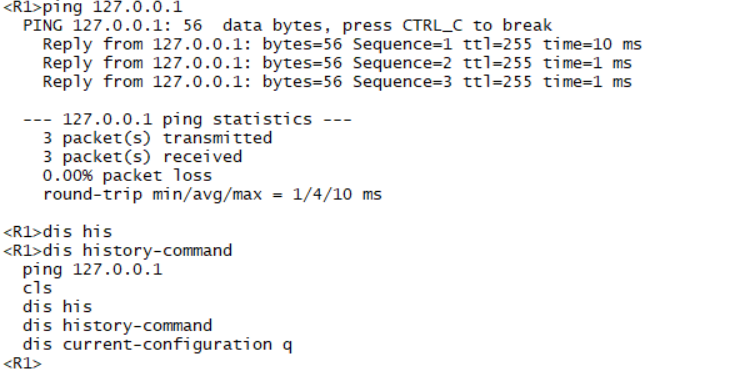Click the 3 packet(s) received line
Screen dimensions: 731x372
click(143, 157)
